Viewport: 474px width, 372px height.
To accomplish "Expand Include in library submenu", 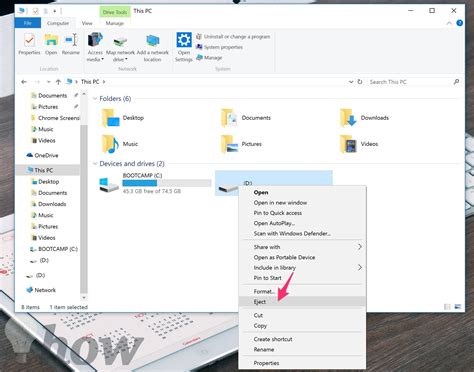I will pos(302,268).
